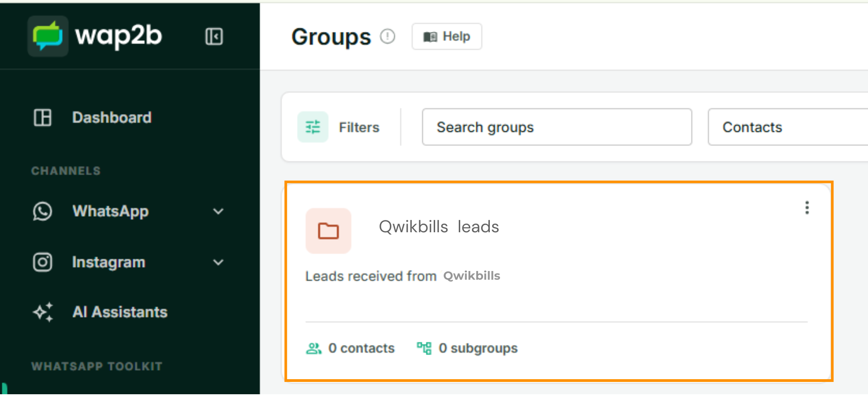Open the Qwikbills leads group title
The image size is (868, 402).
[439, 227]
